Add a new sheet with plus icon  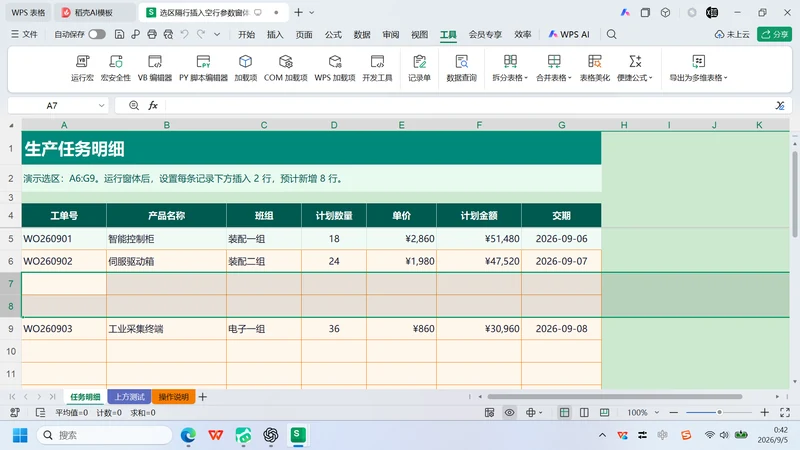203,396
